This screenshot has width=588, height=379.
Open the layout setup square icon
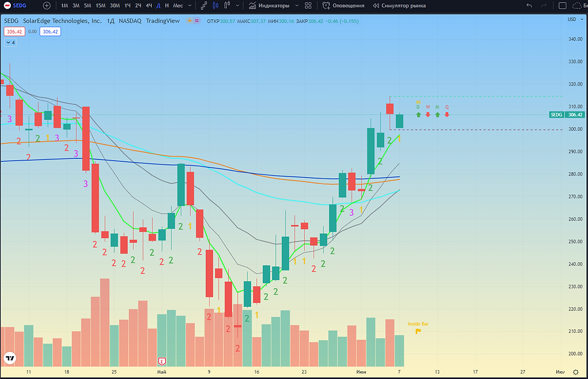(x=563, y=5)
